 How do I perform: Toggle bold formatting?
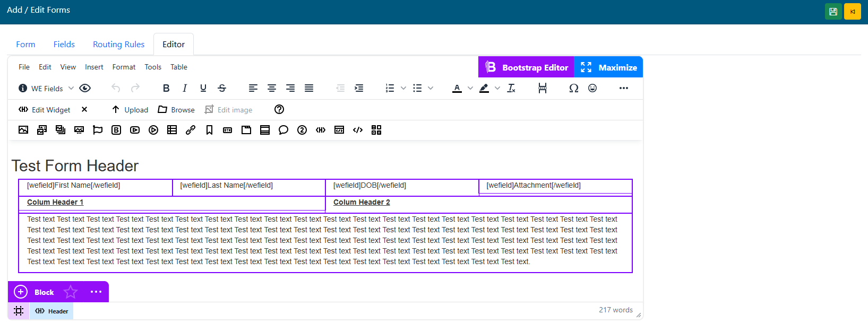coord(166,89)
